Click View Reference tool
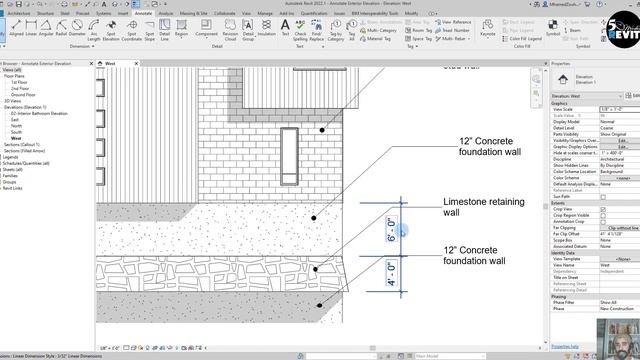The height and width of the screenshot is (360, 640). coord(453,22)
